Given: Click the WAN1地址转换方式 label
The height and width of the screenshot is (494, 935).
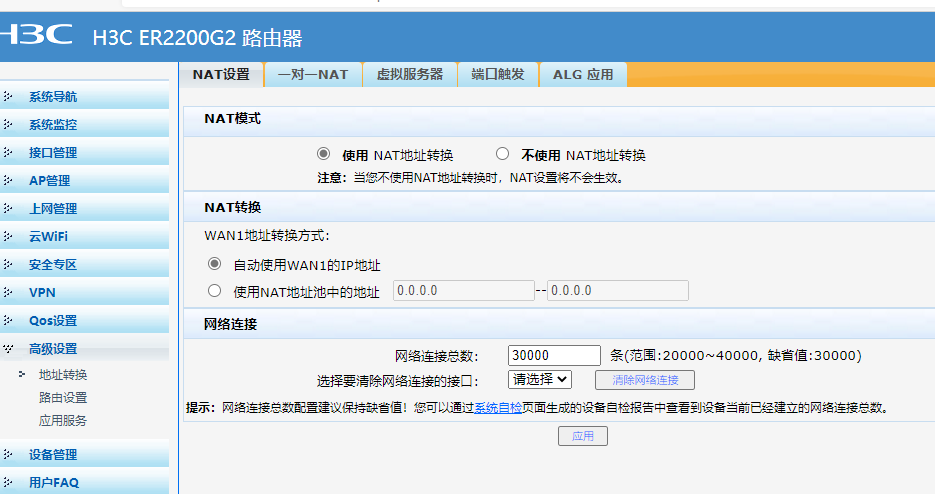Looking at the screenshot, I should 267,236.
